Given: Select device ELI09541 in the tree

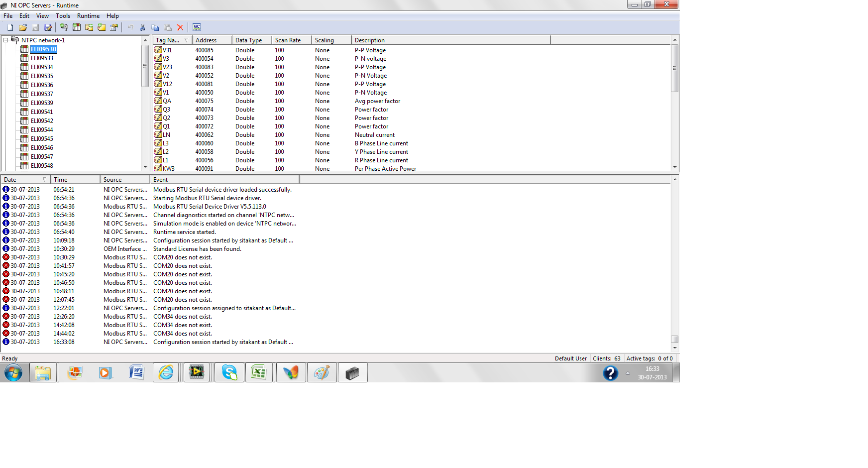Looking at the screenshot, I should (x=42, y=112).
